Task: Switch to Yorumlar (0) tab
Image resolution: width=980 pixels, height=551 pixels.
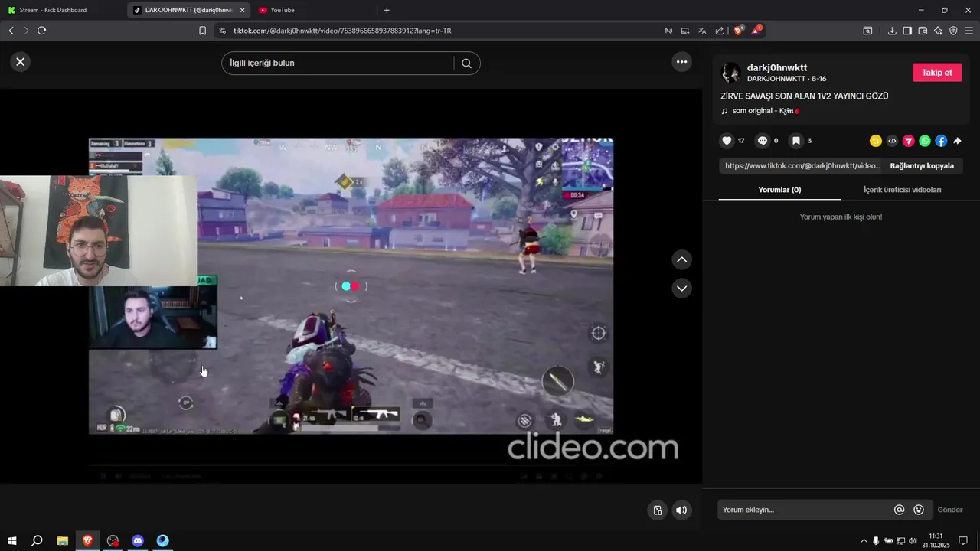Action: (x=779, y=190)
